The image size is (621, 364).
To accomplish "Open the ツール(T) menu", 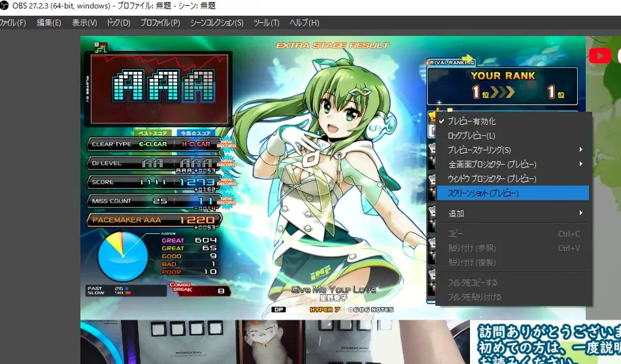I will pyautogui.click(x=266, y=23).
